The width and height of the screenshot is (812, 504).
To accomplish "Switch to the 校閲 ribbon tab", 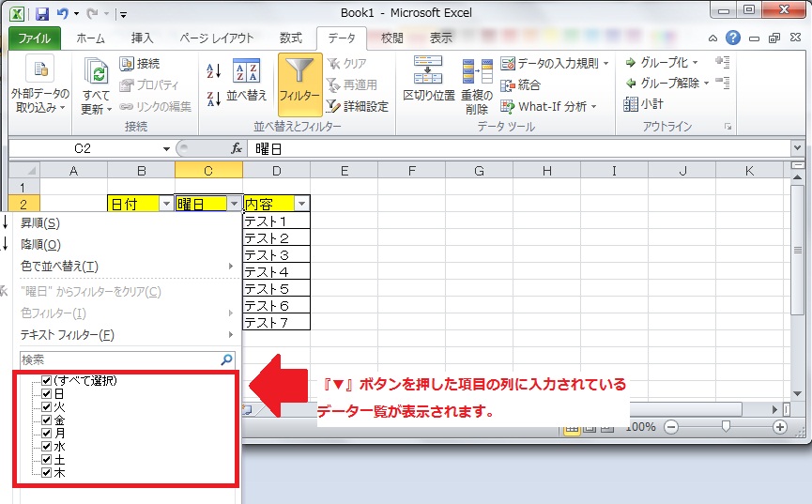I will pos(392,38).
